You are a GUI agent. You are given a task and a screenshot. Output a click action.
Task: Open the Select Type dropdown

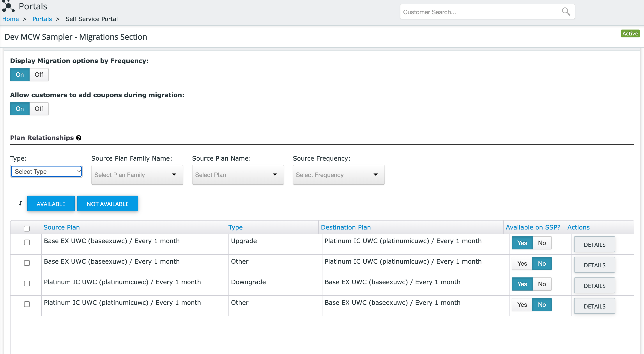pos(46,172)
